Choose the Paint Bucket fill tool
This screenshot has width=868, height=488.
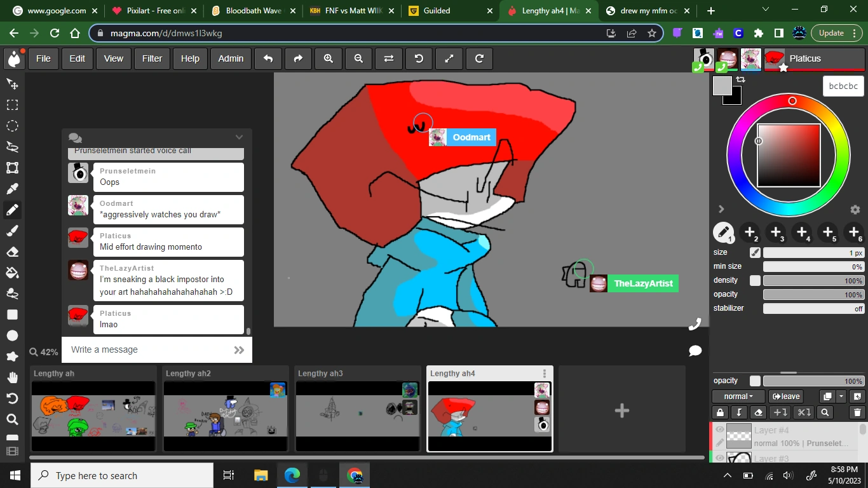tap(12, 273)
